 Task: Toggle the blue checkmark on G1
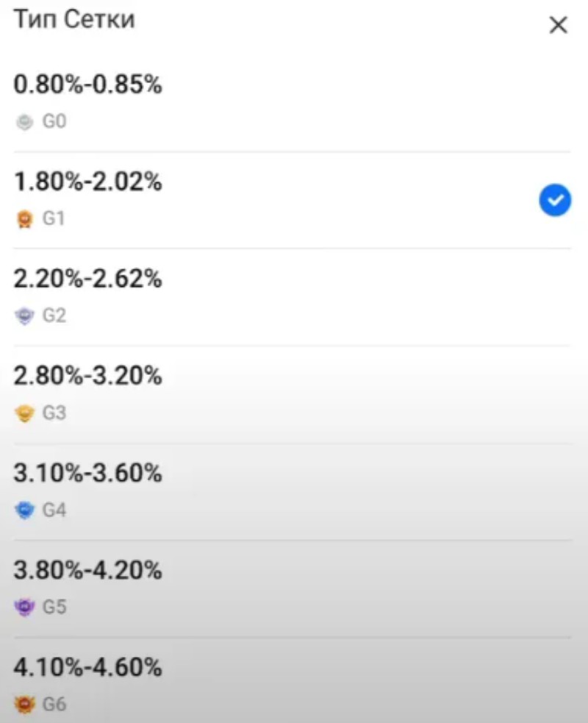[555, 200]
